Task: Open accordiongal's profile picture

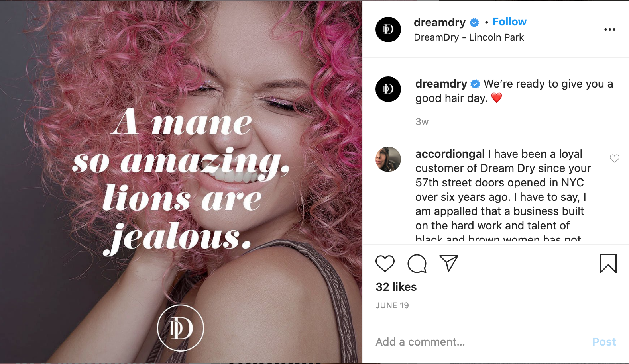Action: pos(388,159)
